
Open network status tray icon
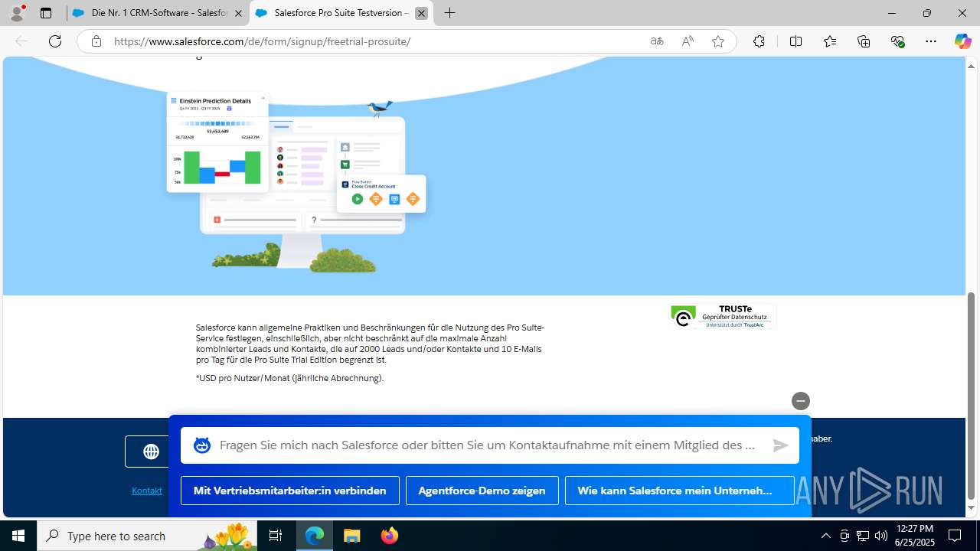pos(862,536)
